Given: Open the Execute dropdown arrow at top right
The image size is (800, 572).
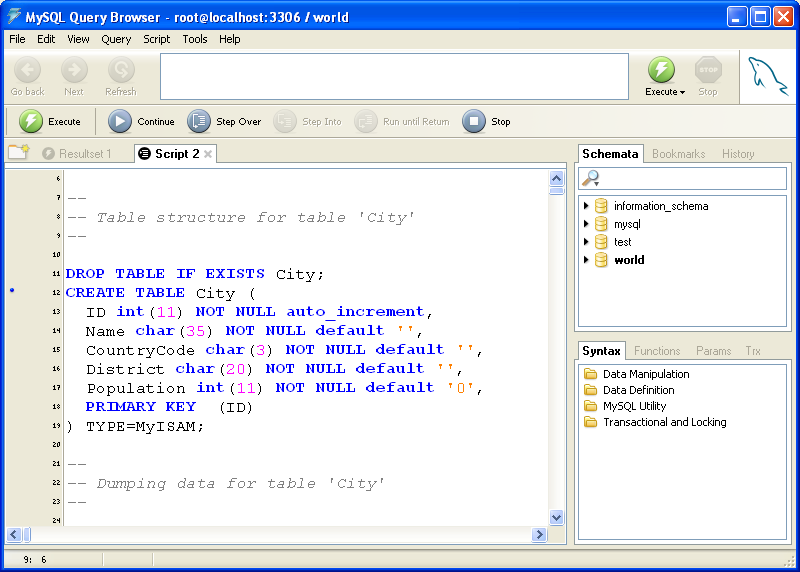Looking at the screenshot, I should click(682, 92).
